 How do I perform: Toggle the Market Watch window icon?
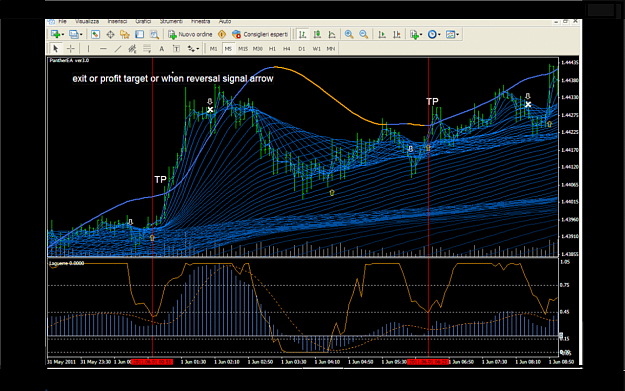click(x=95, y=34)
